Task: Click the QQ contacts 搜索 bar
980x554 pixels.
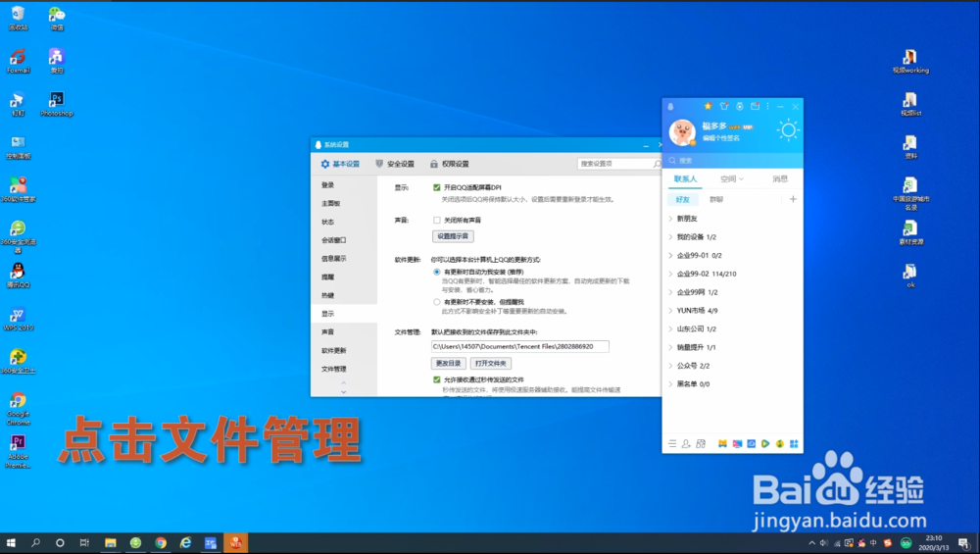Action: [x=732, y=161]
